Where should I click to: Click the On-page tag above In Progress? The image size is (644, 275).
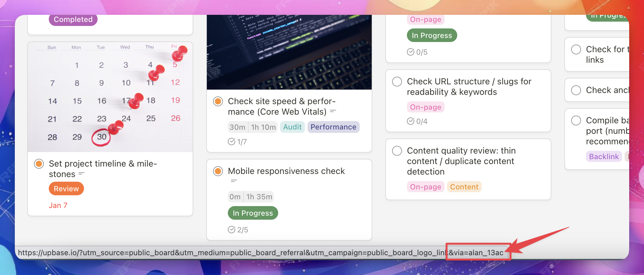pyautogui.click(x=426, y=19)
